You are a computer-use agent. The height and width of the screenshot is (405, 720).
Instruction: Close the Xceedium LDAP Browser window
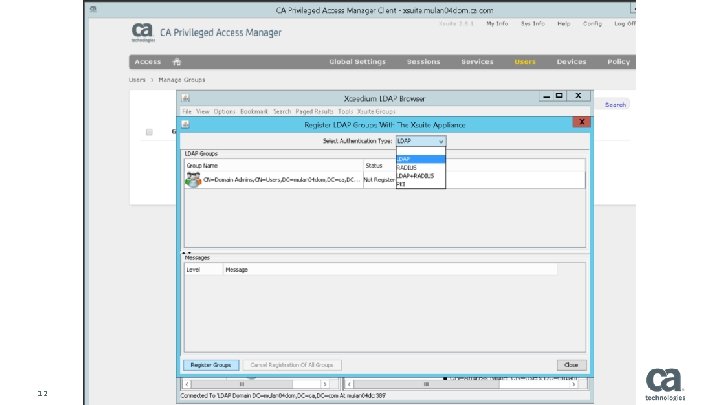pos(578,96)
